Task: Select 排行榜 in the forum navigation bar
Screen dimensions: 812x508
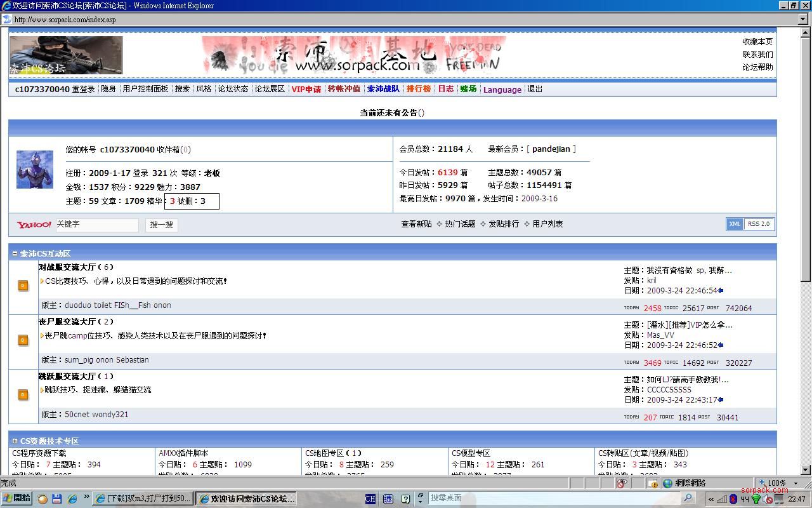Action: [x=419, y=90]
